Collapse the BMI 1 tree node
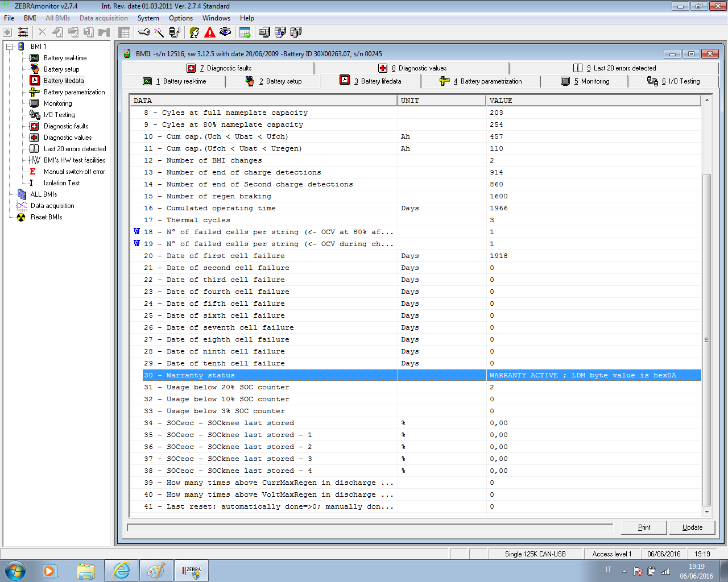 (10, 47)
